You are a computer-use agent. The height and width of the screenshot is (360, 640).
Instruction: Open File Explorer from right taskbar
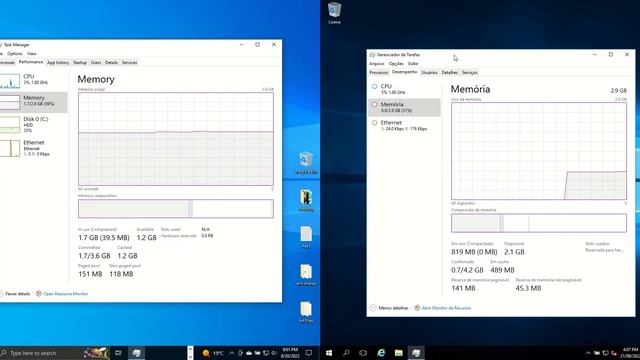pyautogui.click(x=398, y=353)
